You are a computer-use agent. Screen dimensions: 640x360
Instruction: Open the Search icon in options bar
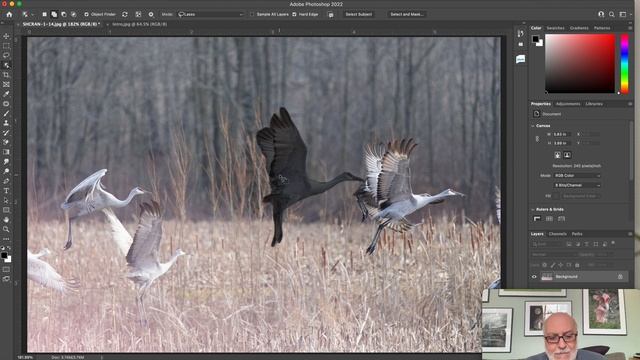[611, 14]
